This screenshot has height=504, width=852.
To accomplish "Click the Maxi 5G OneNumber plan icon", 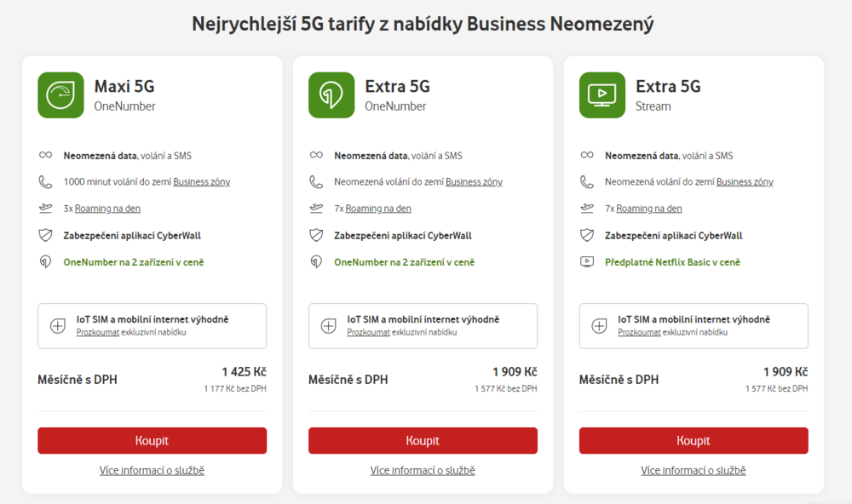I will [x=60, y=94].
